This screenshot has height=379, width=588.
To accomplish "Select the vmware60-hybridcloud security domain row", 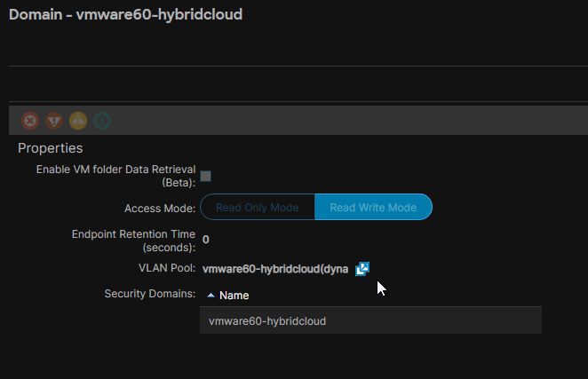I will click(x=370, y=321).
